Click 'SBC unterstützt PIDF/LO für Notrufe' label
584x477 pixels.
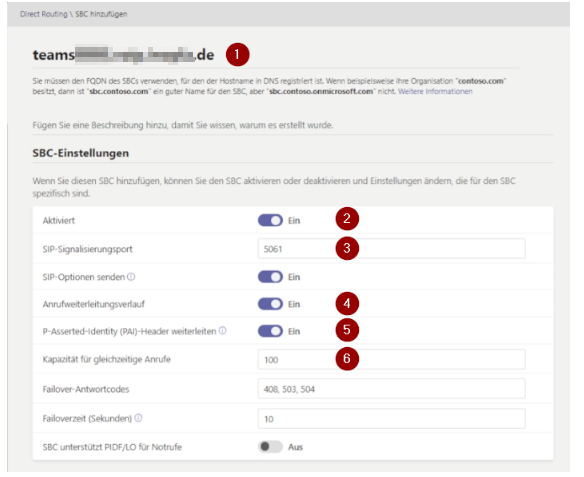pos(112,447)
